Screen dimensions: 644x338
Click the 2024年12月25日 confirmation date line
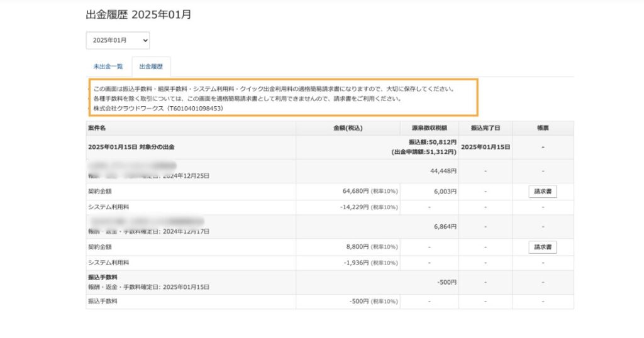[148, 175]
